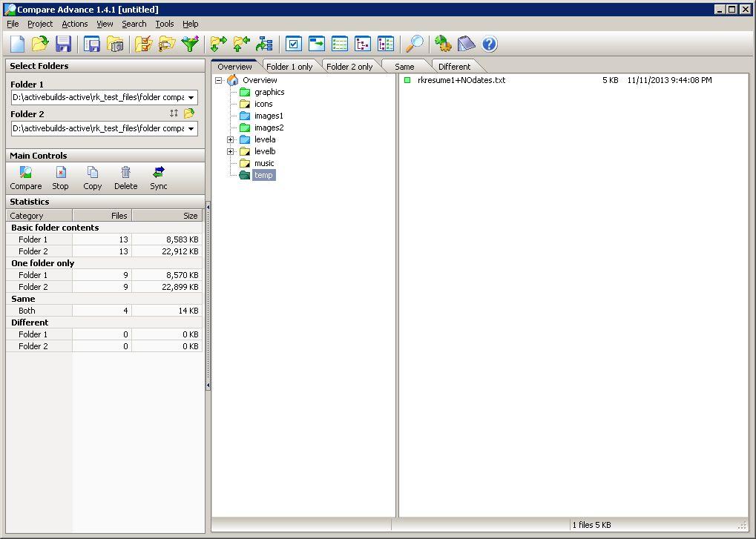Select the icons folder in the tree
Viewport: 756px width, 539px height.
[x=263, y=104]
